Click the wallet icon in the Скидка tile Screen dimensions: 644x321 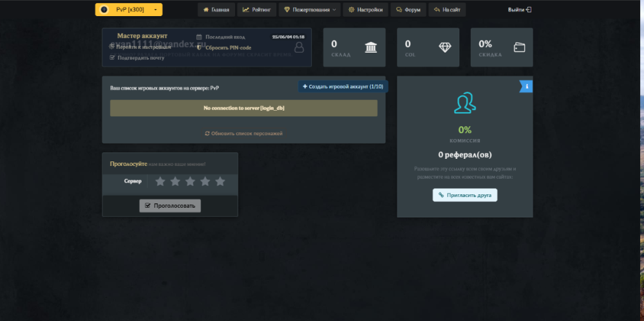519,48
